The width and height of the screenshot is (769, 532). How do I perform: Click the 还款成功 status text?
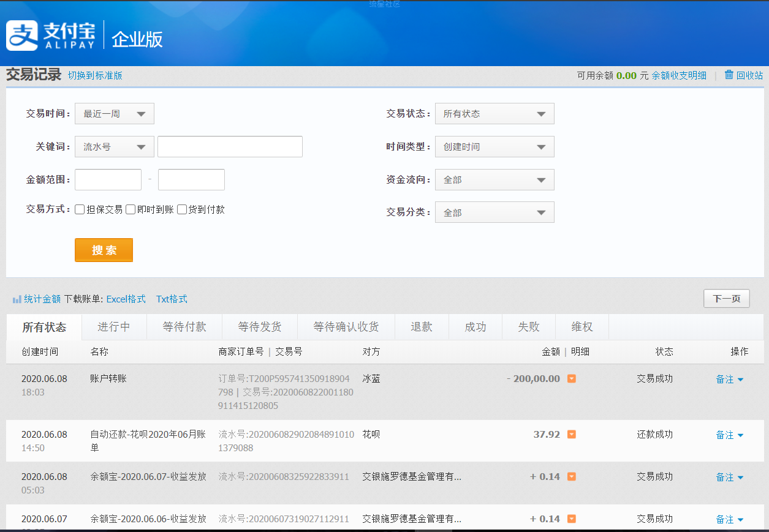tap(654, 435)
